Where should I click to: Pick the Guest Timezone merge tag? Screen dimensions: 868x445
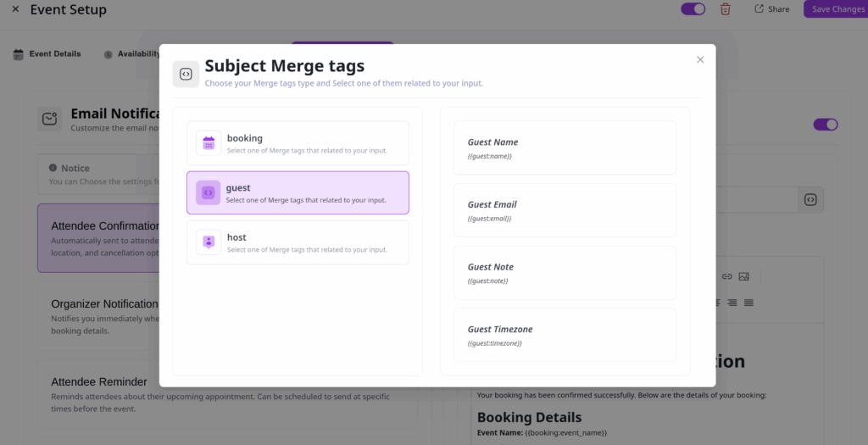click(x=565, y=336)
